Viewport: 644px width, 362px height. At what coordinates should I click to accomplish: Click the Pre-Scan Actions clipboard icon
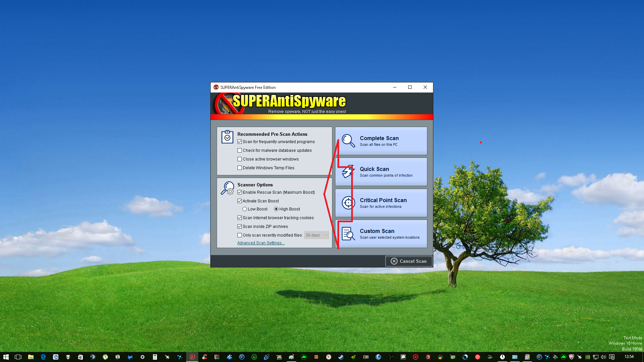coord(227,137)
